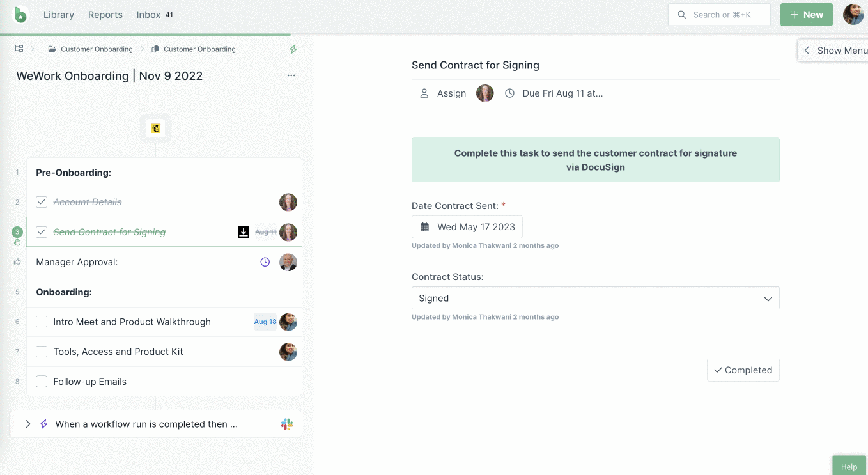868x475 pixels.
Task: Click the green New button
Action: pos(807,15)
